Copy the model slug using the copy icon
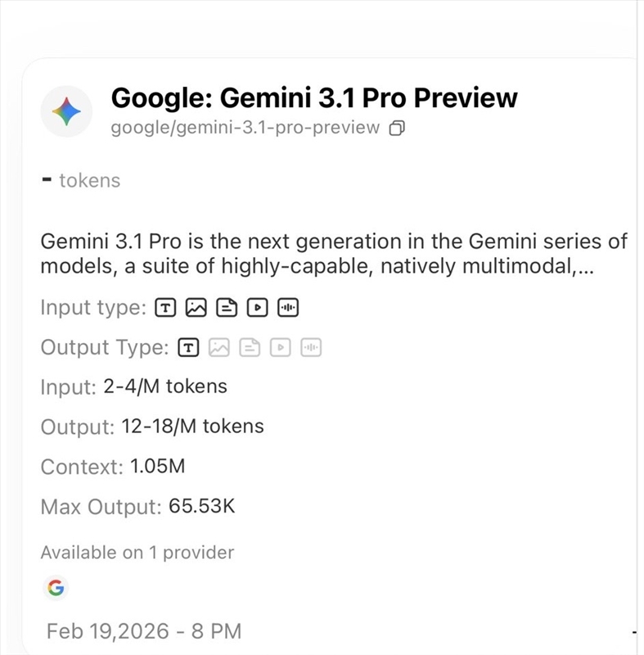644x655 pixels. pos(398,128)
